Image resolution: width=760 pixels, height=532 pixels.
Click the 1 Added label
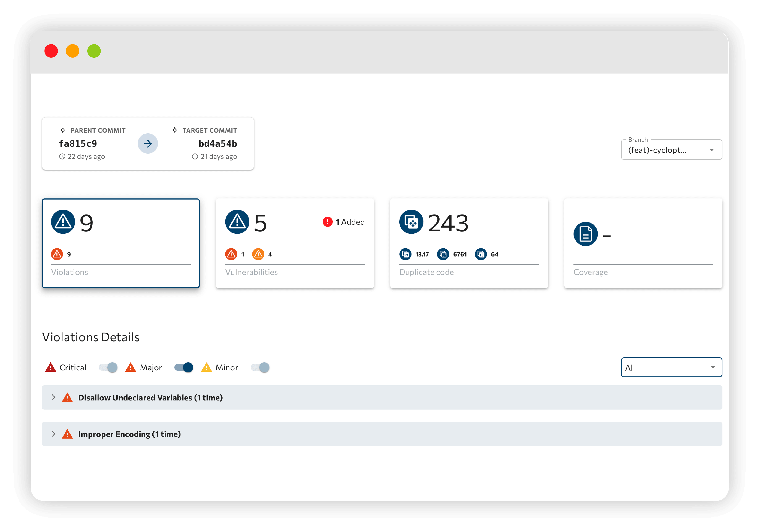click(350, 222)
